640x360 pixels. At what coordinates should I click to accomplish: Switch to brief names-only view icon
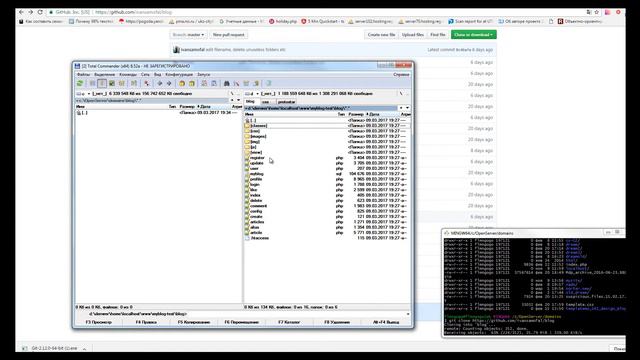click(x=93, y=83)
